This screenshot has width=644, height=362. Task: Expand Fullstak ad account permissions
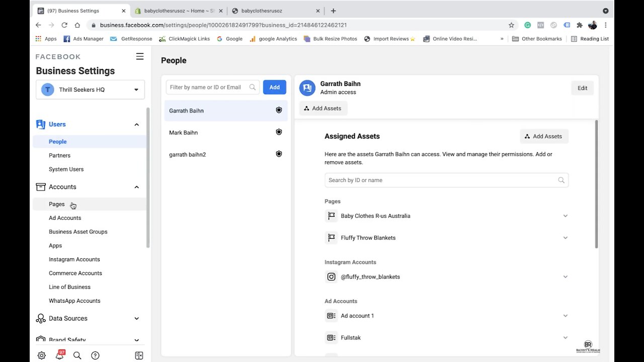click(x=565, y=337)
